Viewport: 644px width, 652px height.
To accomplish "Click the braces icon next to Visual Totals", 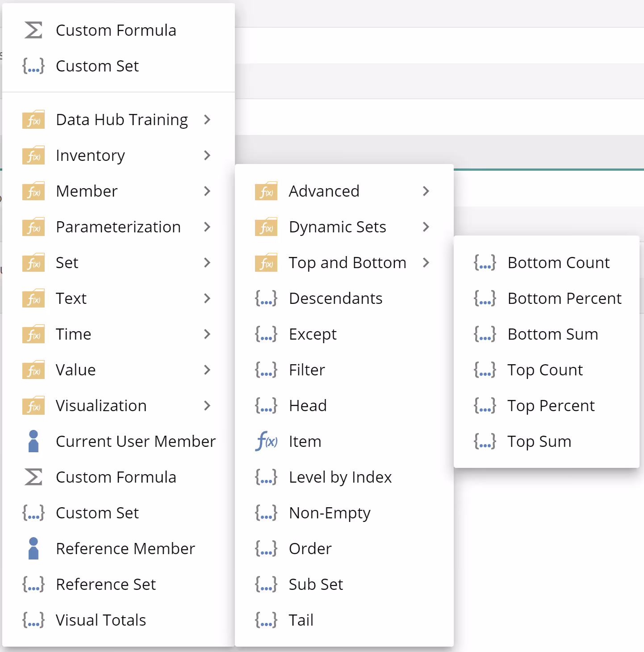I will [33, 620].
